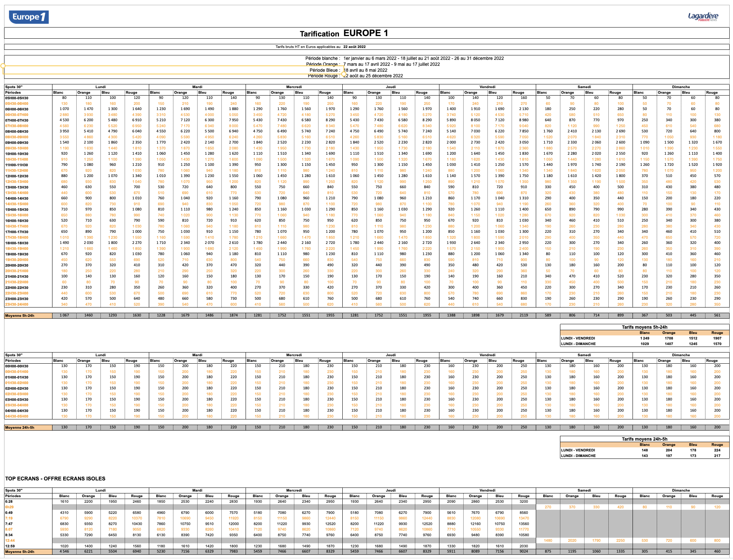The image size is (733, 560).
Task: Click the "1708" Orange average tariff
Action: pyautogui.click(x=669, y=338)
